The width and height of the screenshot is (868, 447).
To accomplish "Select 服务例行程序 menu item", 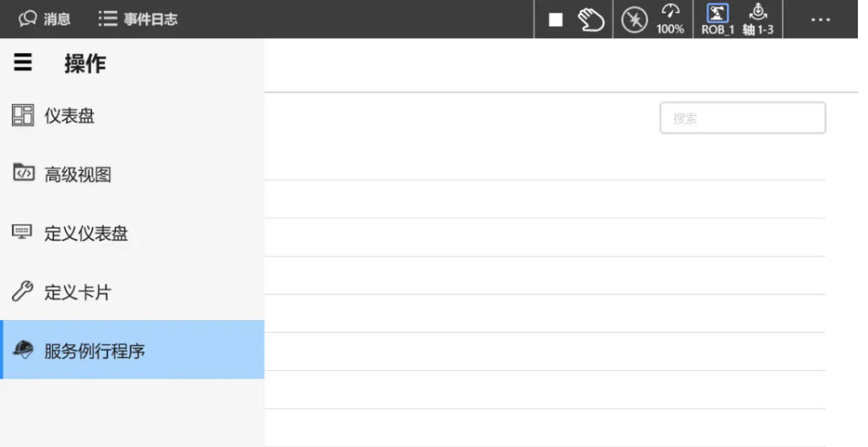I will (95, 350).
